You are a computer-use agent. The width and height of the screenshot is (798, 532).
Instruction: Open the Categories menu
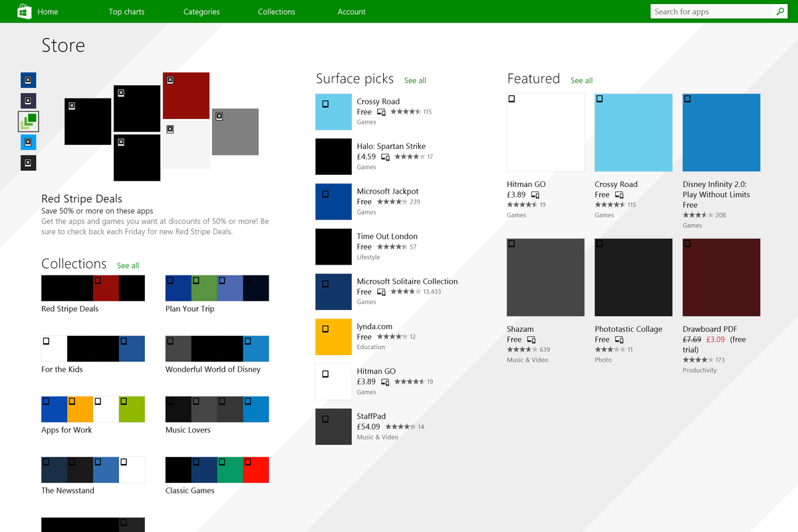(201, 11)
